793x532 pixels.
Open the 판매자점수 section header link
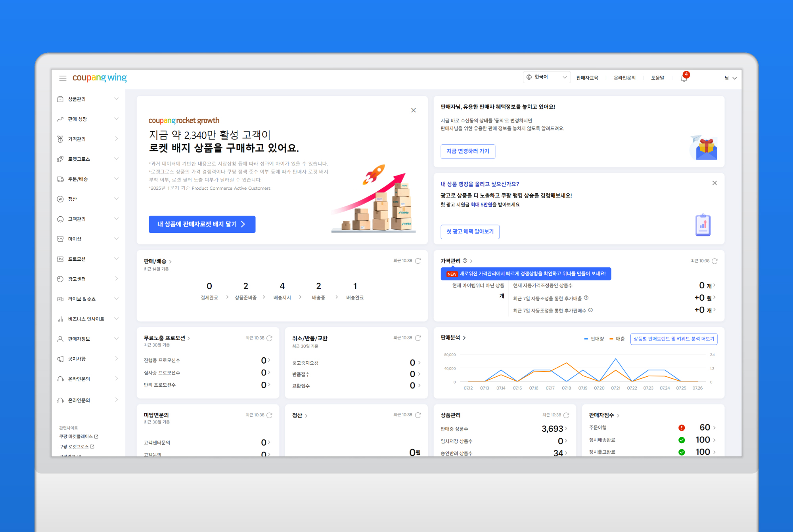(604, 415)
